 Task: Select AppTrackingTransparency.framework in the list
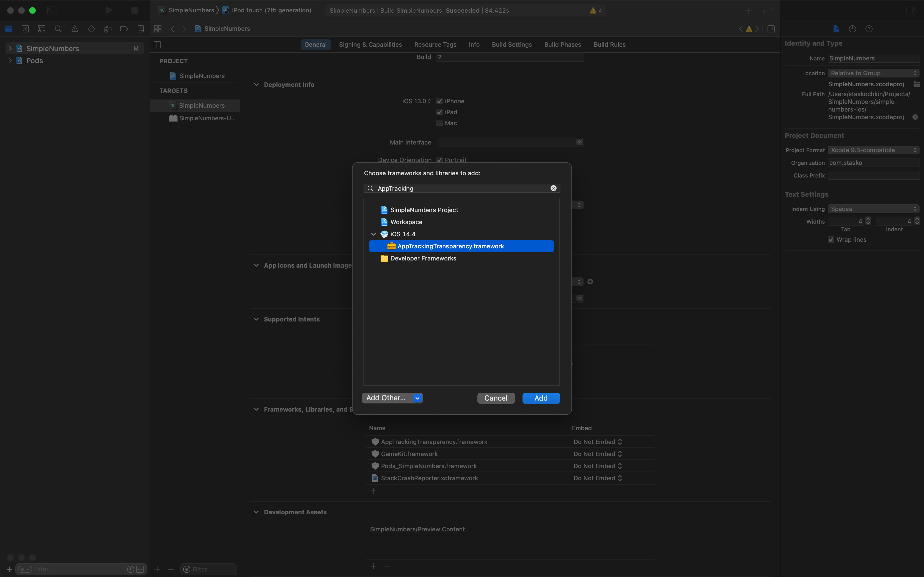pos(450,246)
